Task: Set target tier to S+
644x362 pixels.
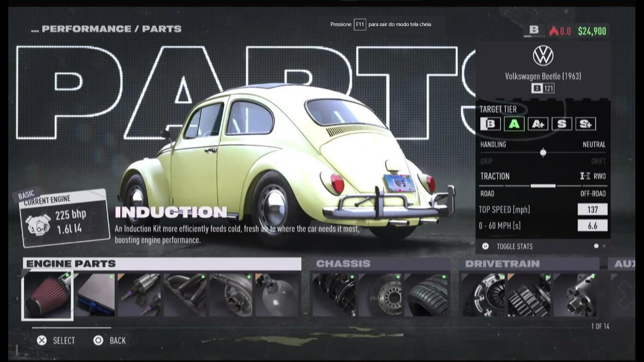Action: coord(585,124)
